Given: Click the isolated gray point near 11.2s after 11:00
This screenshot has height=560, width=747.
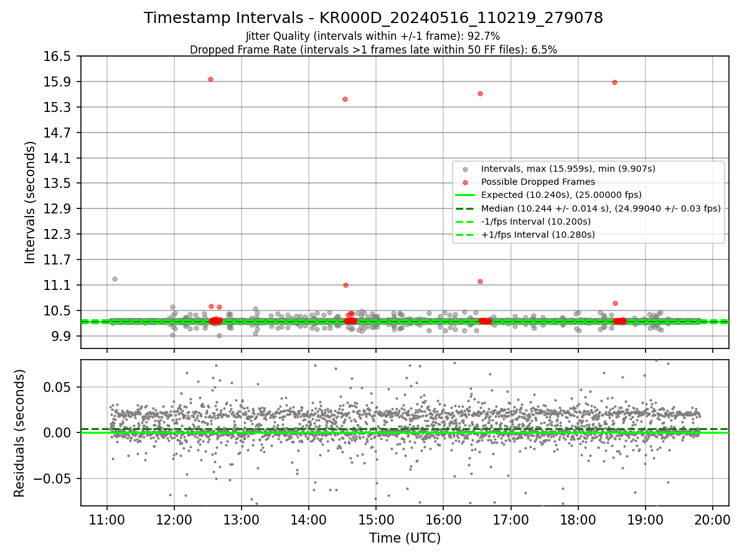Looking at the screenshot, I should coord(115,279).
